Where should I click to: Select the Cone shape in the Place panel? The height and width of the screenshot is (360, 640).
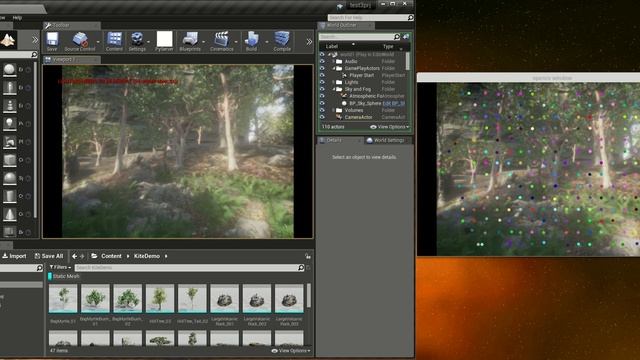[9, 214]
